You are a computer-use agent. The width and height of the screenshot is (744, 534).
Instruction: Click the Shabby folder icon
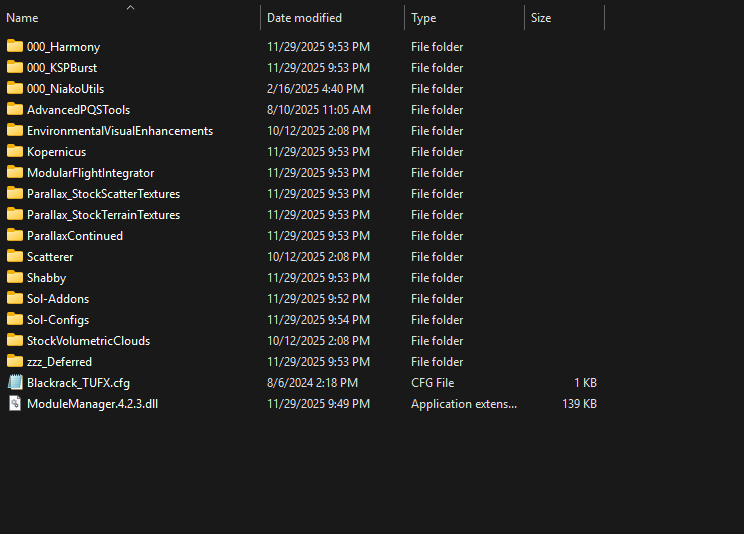pos(15,277)
